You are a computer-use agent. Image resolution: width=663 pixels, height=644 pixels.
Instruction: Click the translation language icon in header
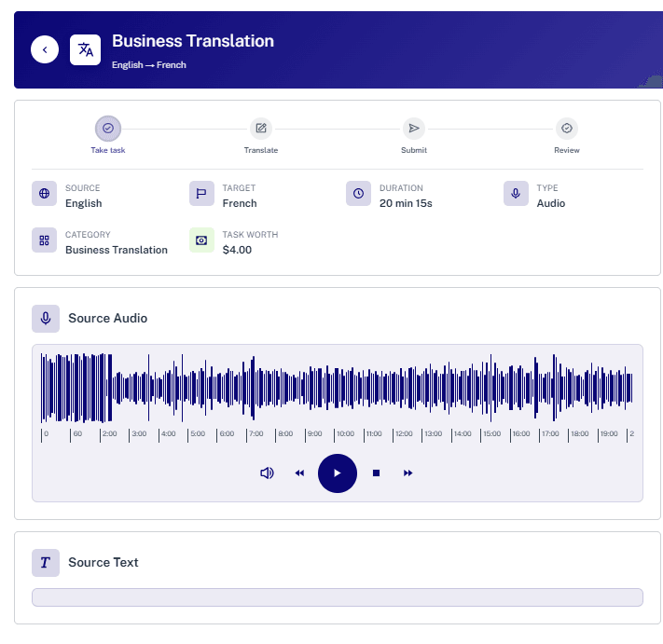pyautogui.click(x=86, y=50)
